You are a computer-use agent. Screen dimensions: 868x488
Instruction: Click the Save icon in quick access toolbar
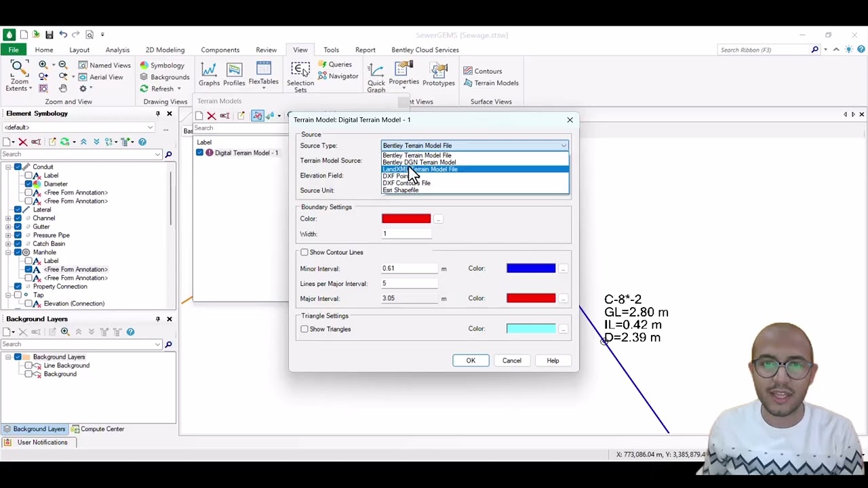coord(49,35)
